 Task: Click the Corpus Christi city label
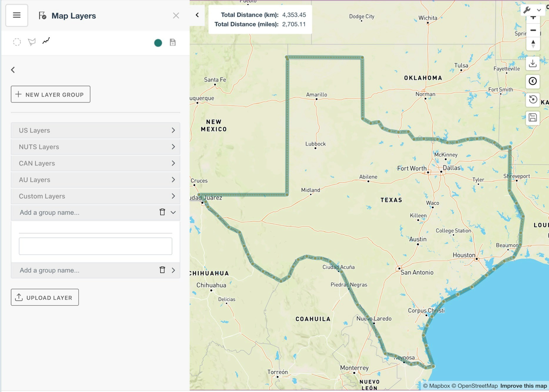tap(426, 311)
